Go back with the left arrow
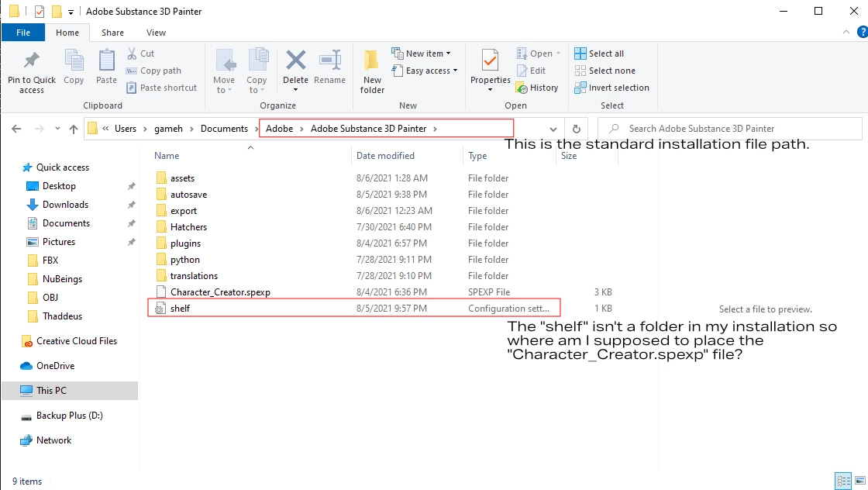The image size is (868, 490). pos(16,129)
